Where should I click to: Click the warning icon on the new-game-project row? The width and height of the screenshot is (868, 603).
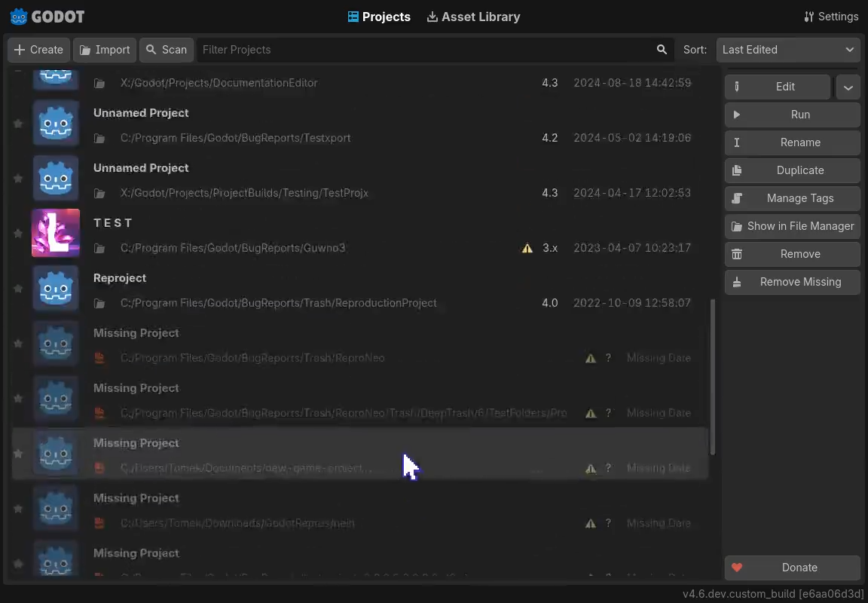pyautogui.click(x=591, y=468)
